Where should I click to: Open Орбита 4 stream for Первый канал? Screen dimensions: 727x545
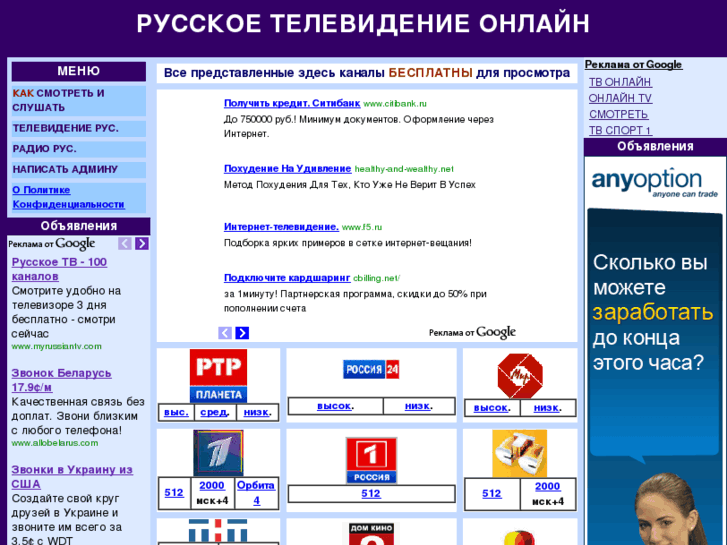click(x=256, y=493)
